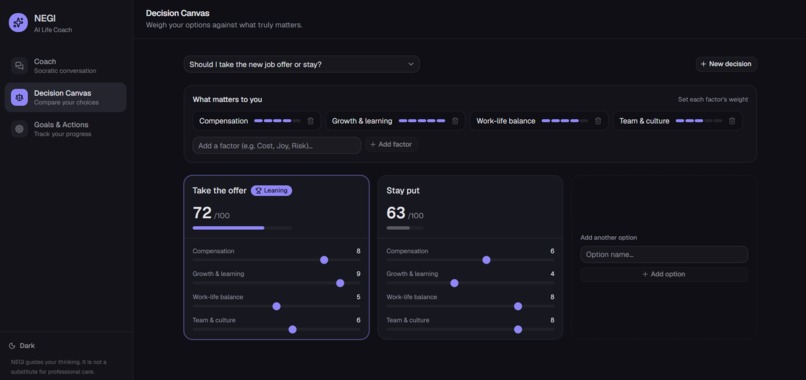806x380 pixels.
Task: Adjust the Compensation weight segment bar
Action: [x=277, y=121]
